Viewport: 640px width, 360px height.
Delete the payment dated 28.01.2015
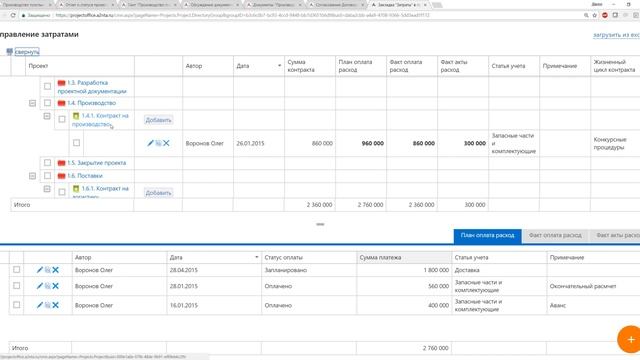click(x=56, y=286)
